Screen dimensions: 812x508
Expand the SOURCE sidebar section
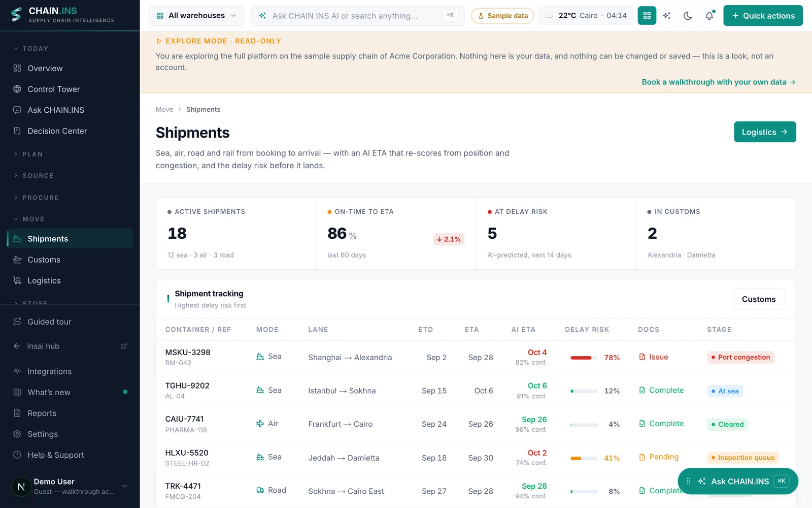[x=33, y=175]
